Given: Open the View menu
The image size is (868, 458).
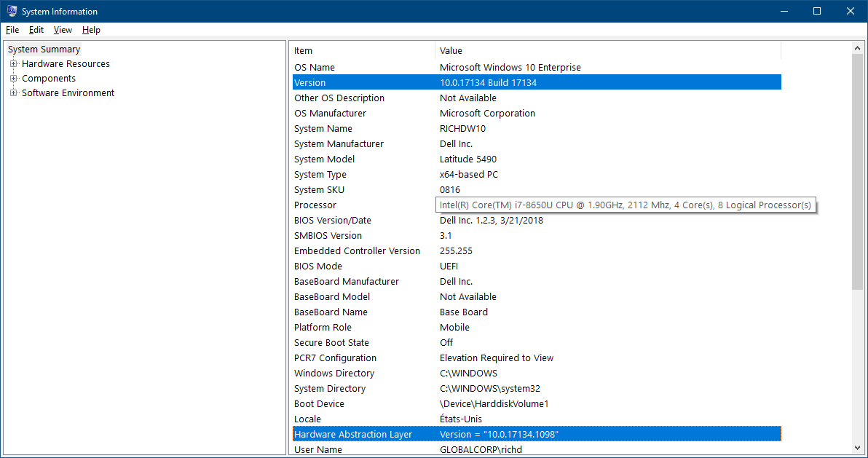Looking at the screenshot, I should point(63,30).
